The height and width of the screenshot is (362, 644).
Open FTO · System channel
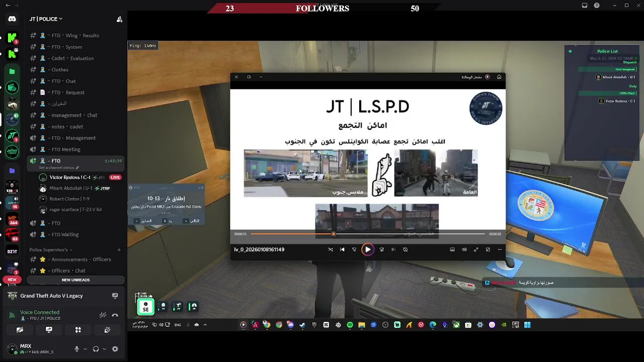(75, 47)
